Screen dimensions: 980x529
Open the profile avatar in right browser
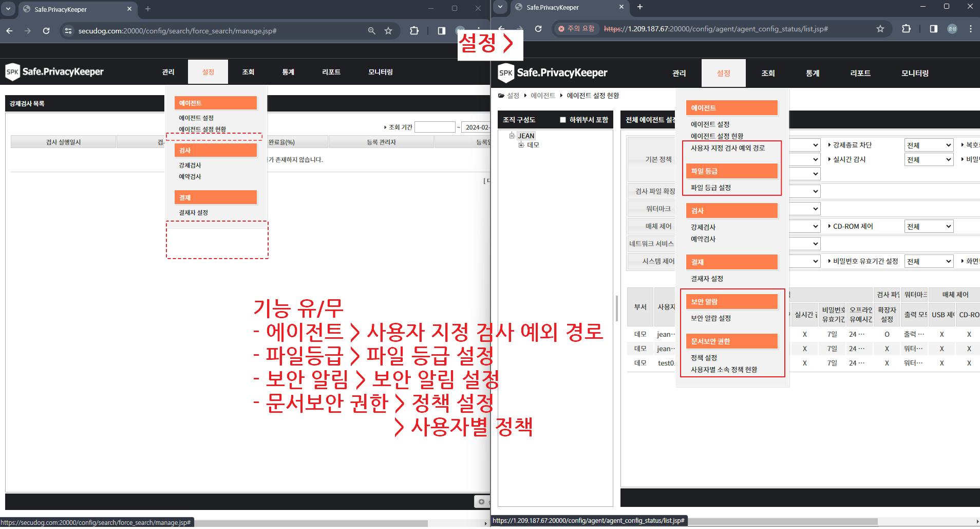pos(952,29)
